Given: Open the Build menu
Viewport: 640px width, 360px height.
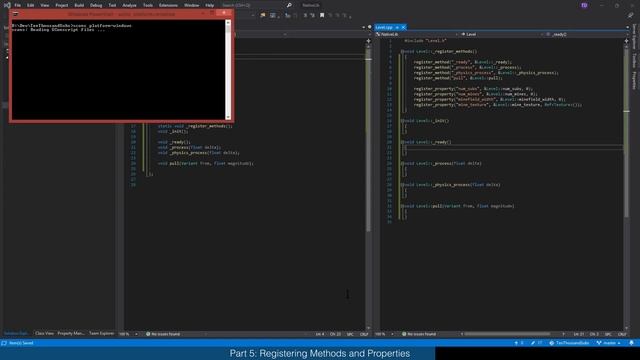Looking at the screenshot, I should pyautogui.click(x=79, y=5).
